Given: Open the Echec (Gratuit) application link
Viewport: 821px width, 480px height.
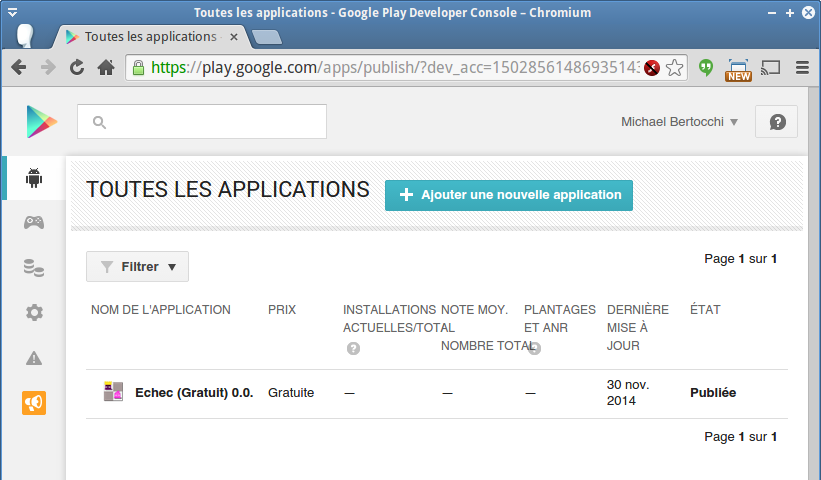Looking at the screenshot, I should [194, 393].
